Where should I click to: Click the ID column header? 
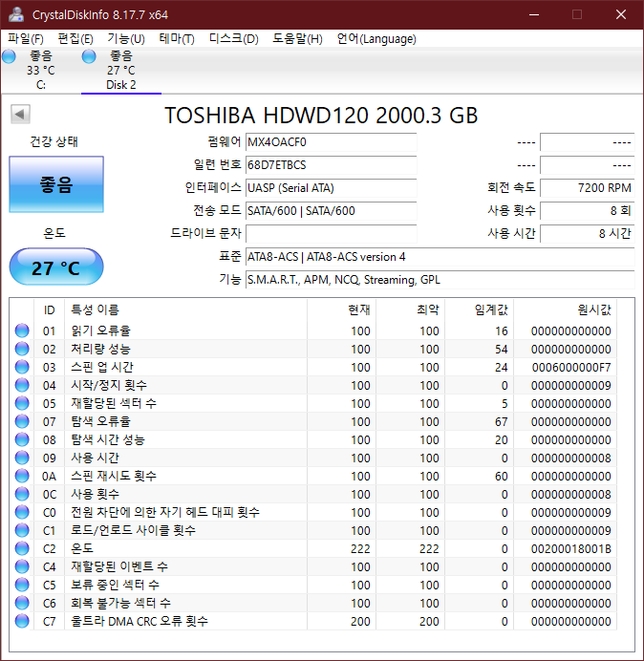click(x=49, y=309)
